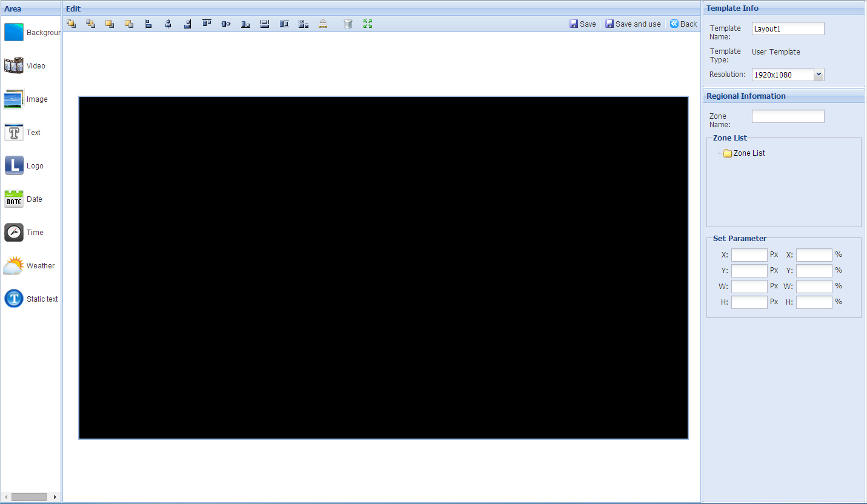Screen dimensions: 867x504
Task: Click Save and use button
Action: point(633,24)
